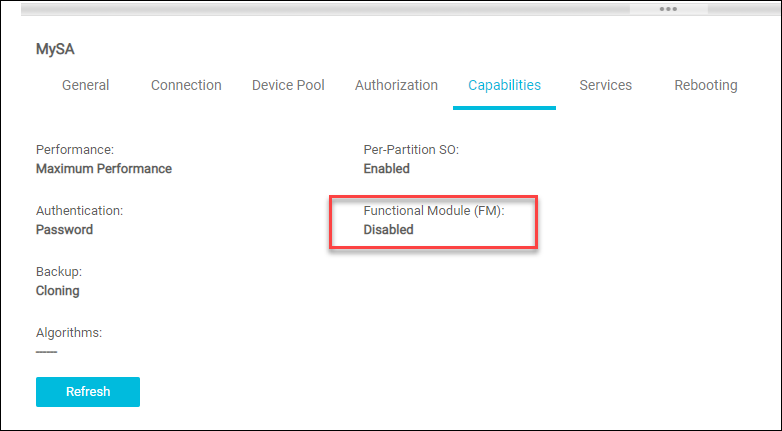The image size is (782, 431).
Task: Select the Disabled value for Functional Module
Action: click(388, 230)
